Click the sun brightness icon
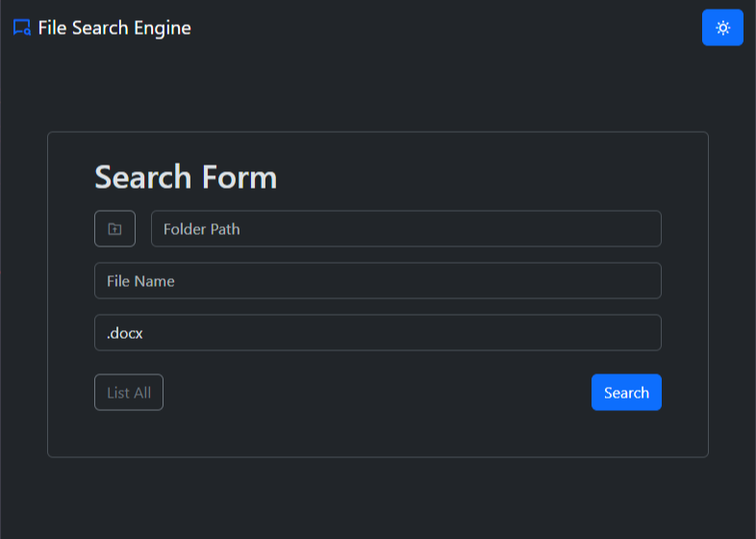 click(x=722, y=28)
